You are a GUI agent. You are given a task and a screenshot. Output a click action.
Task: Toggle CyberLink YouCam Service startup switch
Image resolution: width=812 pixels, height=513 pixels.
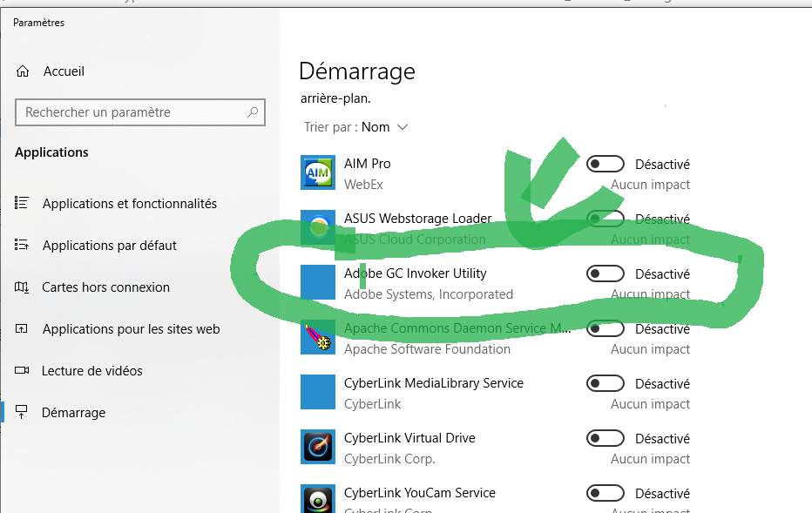(x=606, y=493)
